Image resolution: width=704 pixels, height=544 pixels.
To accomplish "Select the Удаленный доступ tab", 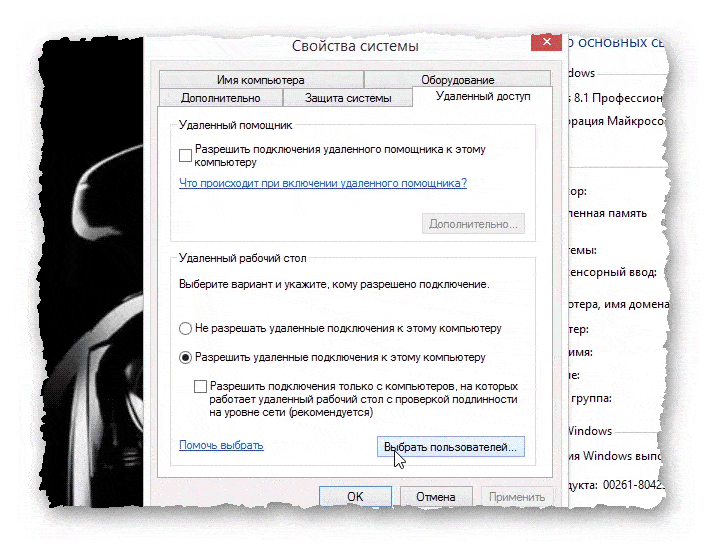I will point(483,96).
